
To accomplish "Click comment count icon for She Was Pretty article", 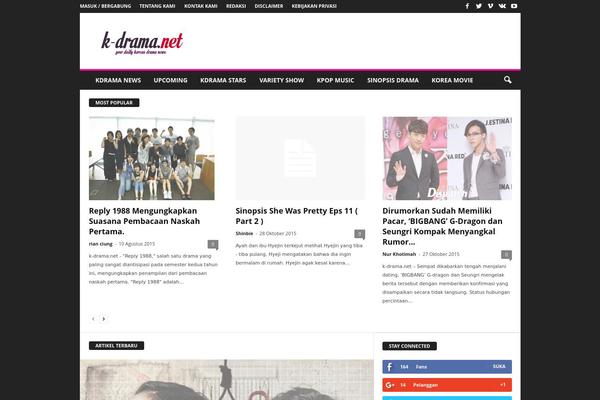I will pyautogui.click(x=359, y=234).
